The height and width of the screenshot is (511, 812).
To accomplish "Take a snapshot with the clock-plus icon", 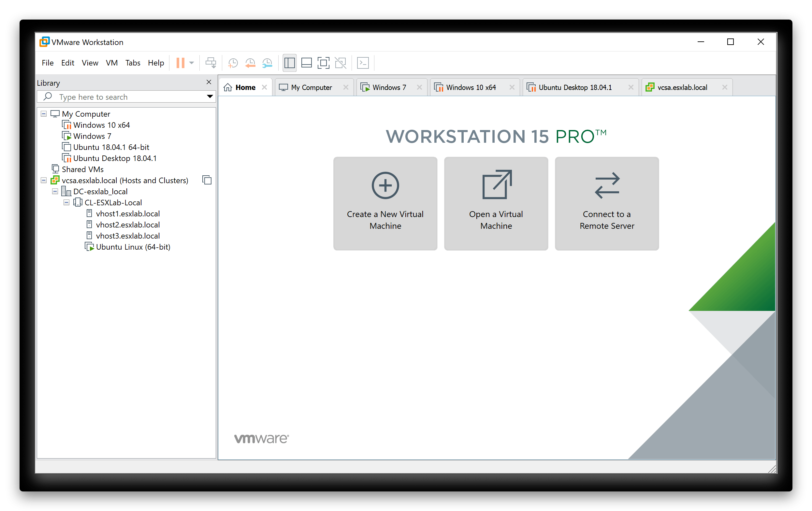I will 233,63.
